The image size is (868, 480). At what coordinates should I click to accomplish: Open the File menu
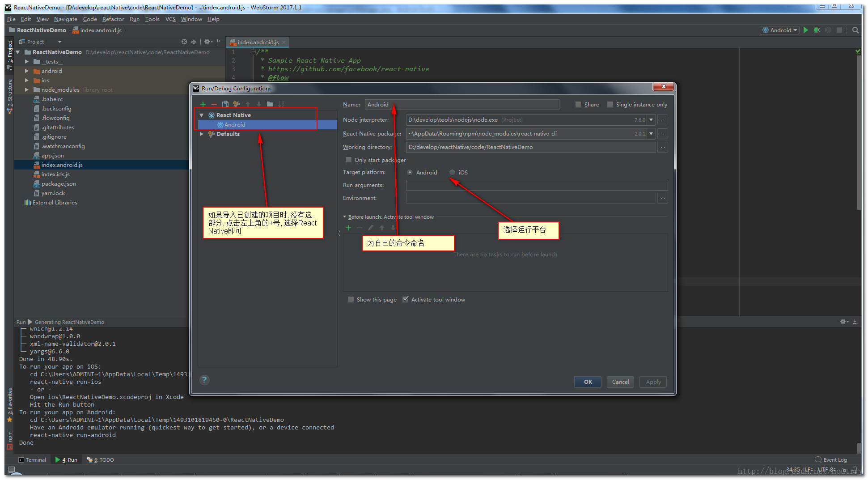click(11, 19)
